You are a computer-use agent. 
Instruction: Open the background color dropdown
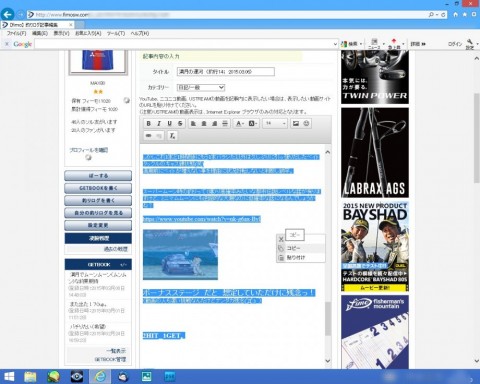click(253, 123)
